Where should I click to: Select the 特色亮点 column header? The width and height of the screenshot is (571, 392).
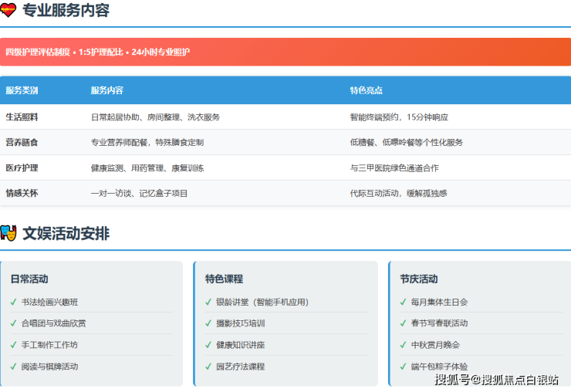click(x=366, y=90)
